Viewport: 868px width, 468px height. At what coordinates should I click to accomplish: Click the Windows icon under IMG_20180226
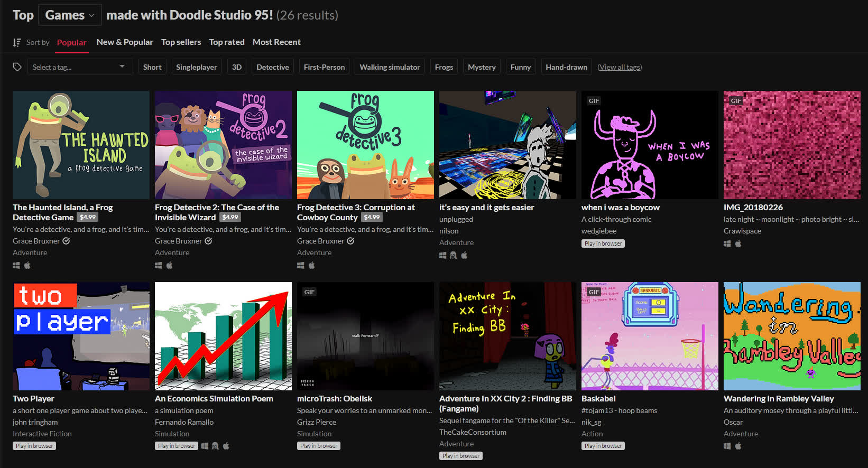pyautogui.click(x=727, y=244)
